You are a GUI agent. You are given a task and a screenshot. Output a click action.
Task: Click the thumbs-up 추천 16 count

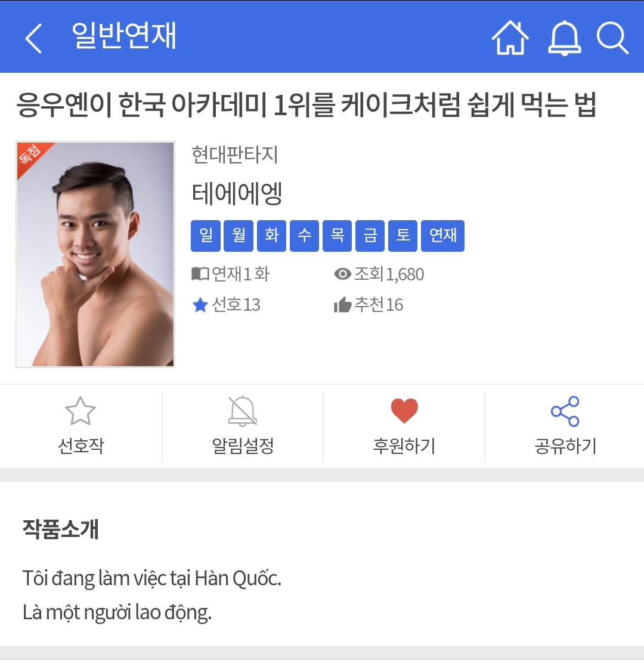pyautogui.click(x=369, y=305)
